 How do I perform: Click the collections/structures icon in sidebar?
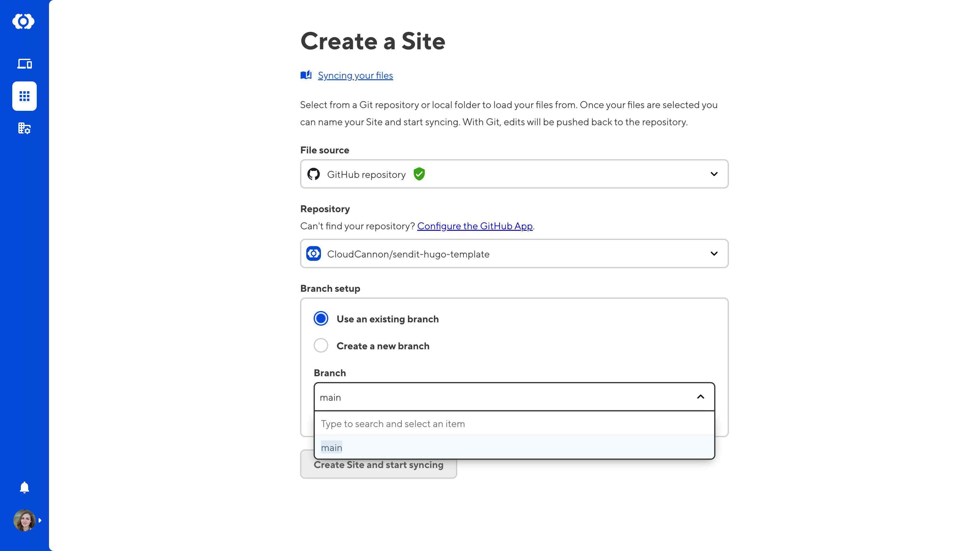tap(24, 128)
